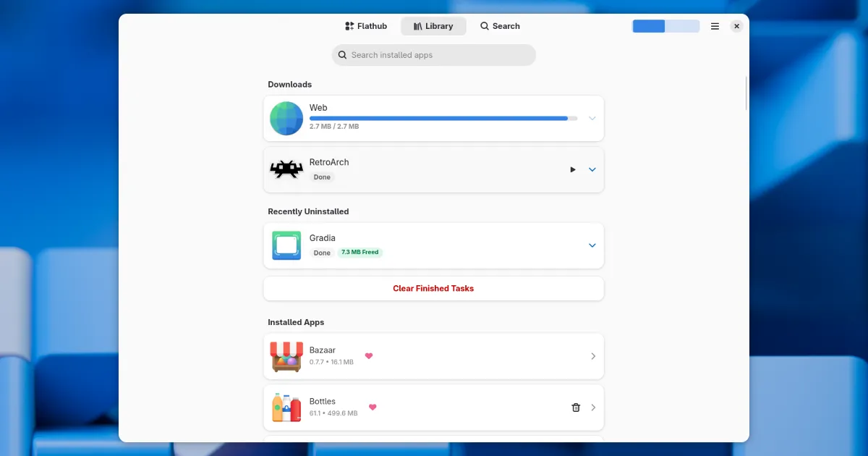This screenshot has width=868, height=456.
Task: Open the Bazaar app details arrow
Action: [x=593, y=356]
